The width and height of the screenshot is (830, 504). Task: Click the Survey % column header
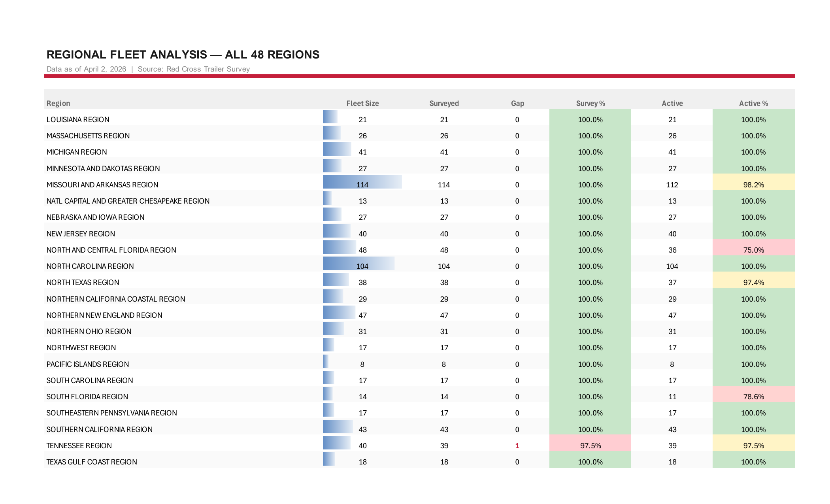590,103
